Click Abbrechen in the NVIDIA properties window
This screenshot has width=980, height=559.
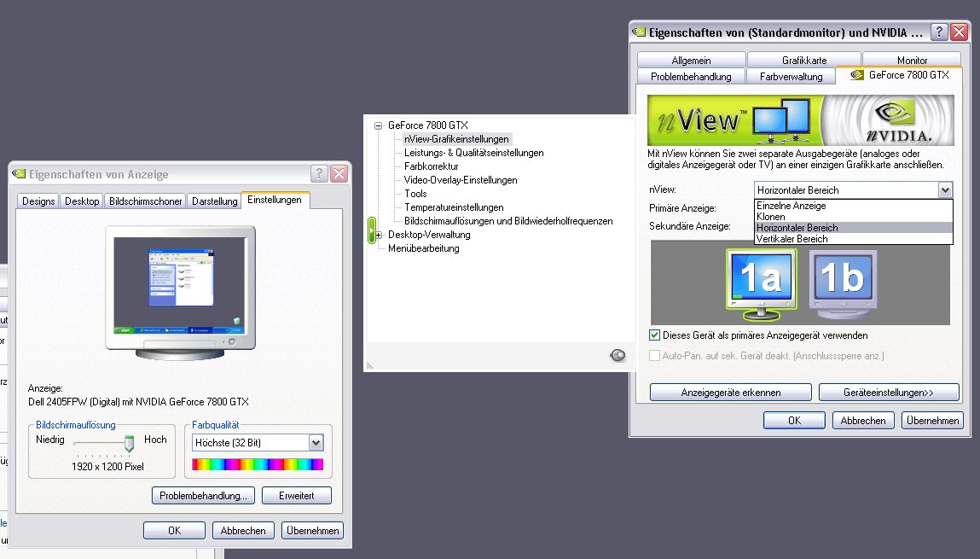pos(863,421)
